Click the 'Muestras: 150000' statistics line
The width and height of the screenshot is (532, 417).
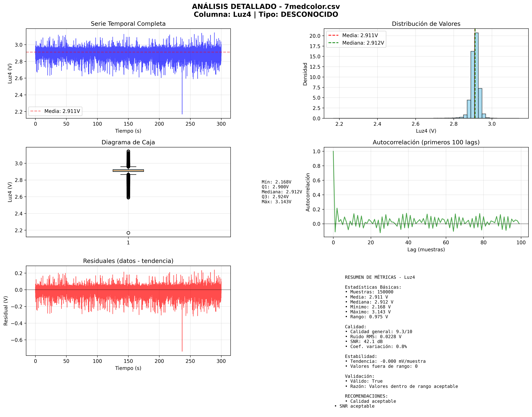pyautogui.click(x=371, y=292)
